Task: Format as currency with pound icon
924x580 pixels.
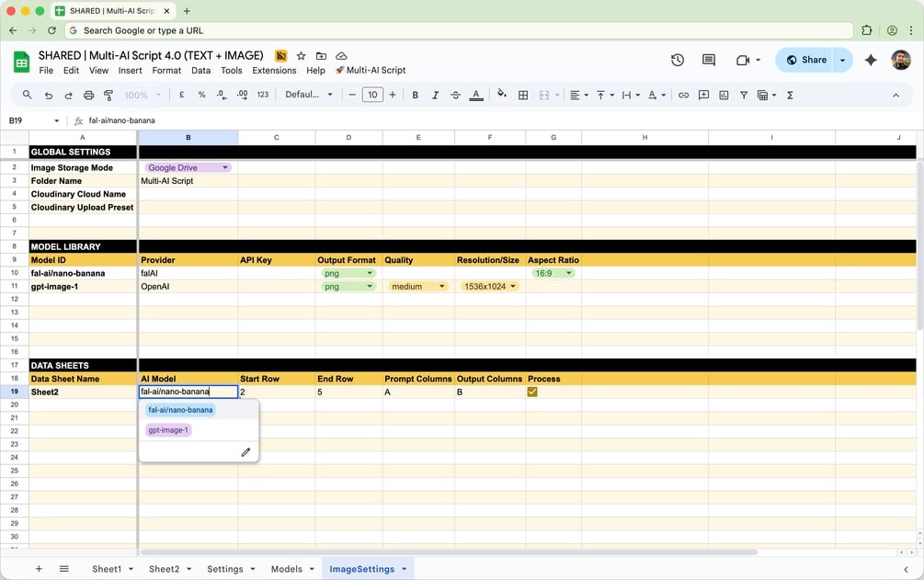Action: [181, 95]
